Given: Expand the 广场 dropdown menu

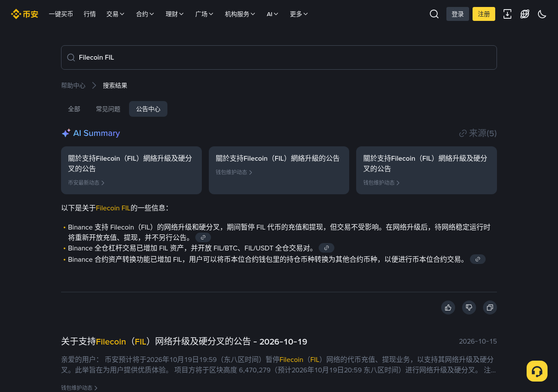Looking at the screenshot, I should point(204,14).
